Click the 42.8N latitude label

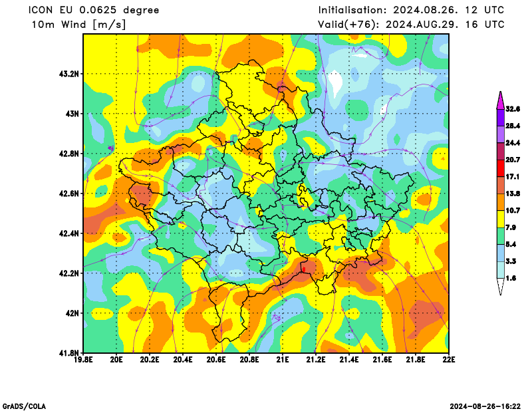69,154
